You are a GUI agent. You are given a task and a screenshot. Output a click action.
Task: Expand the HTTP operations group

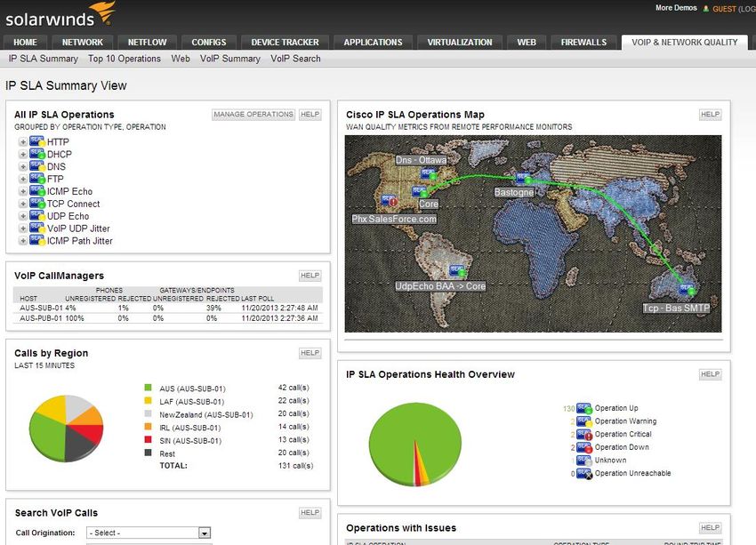tap(22, 141)
